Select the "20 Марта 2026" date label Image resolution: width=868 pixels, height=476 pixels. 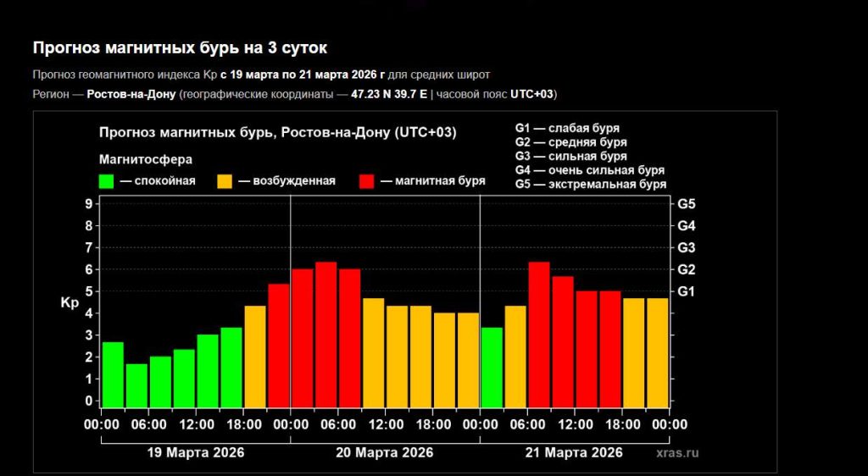click(x=385, y=452)
